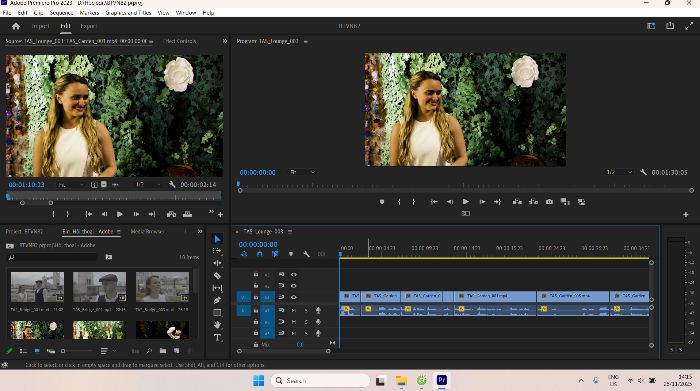Select the Pen tool
The width and height of the screenshot is (700, 391).
[217, 300]
